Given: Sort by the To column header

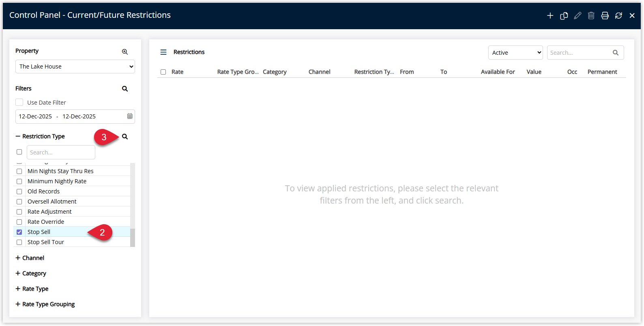Looking at the screenshot, I should point(444,72).
